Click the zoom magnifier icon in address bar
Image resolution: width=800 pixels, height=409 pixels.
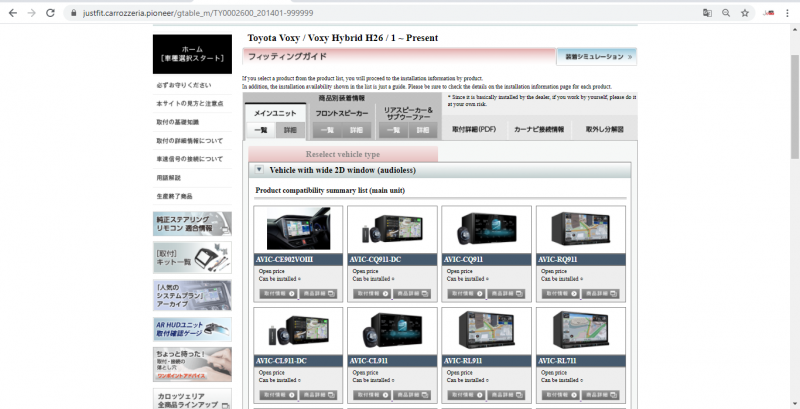click(x=726, y=13)
